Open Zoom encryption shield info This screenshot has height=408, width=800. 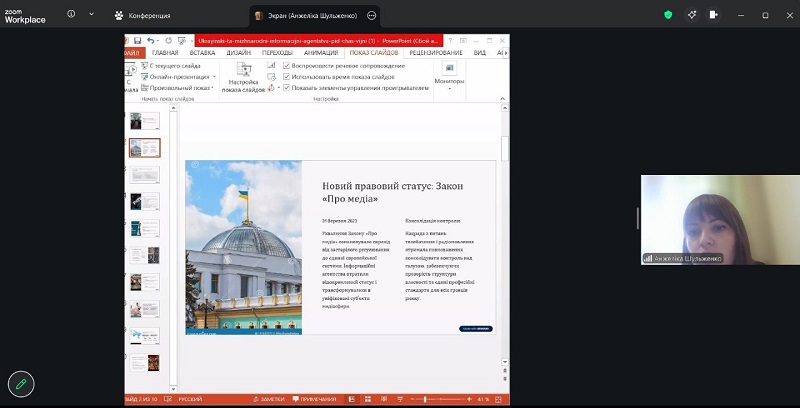668,15
